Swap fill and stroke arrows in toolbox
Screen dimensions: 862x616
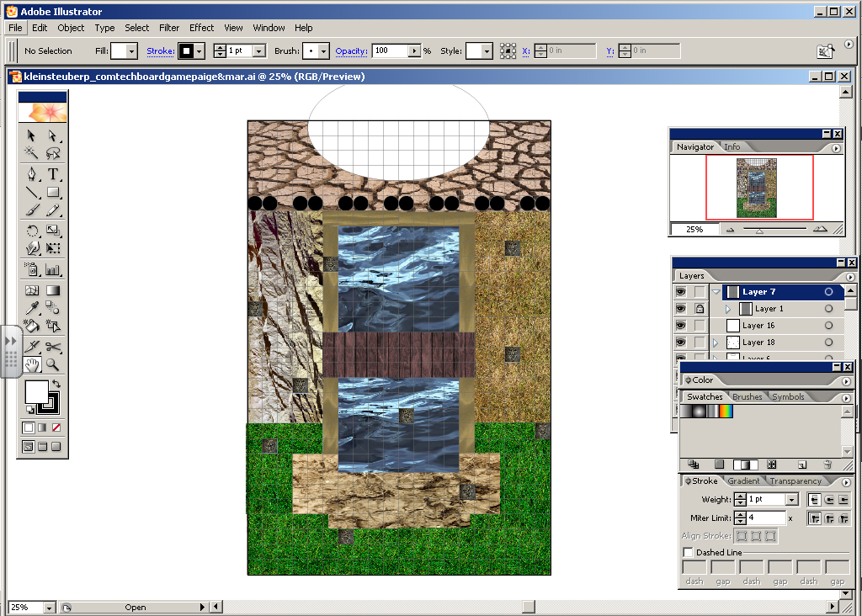point(56,384)
